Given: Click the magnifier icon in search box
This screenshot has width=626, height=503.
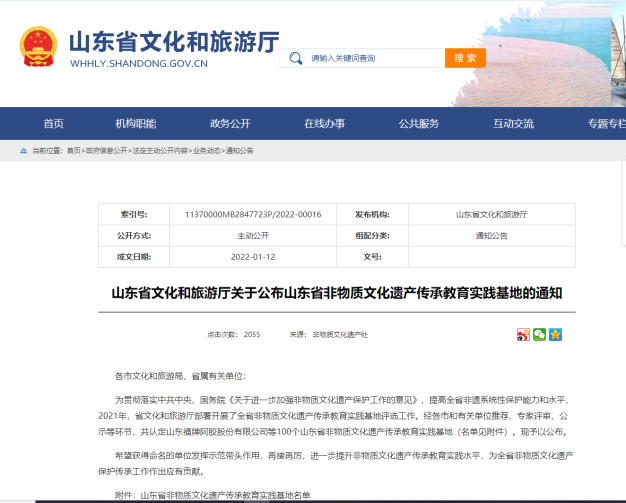Looking at the screenshot, I should [x=296, y=58].
